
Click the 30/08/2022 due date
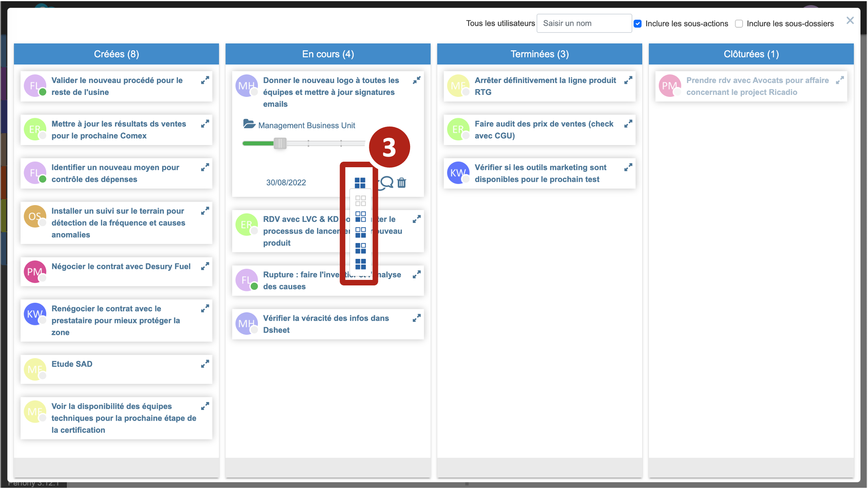coord(286,183)
